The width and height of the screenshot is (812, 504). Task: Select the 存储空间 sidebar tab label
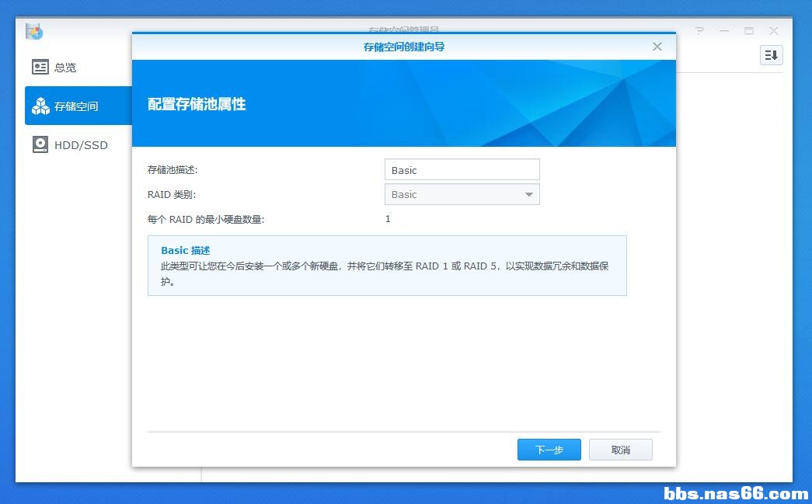coord(76,106)
